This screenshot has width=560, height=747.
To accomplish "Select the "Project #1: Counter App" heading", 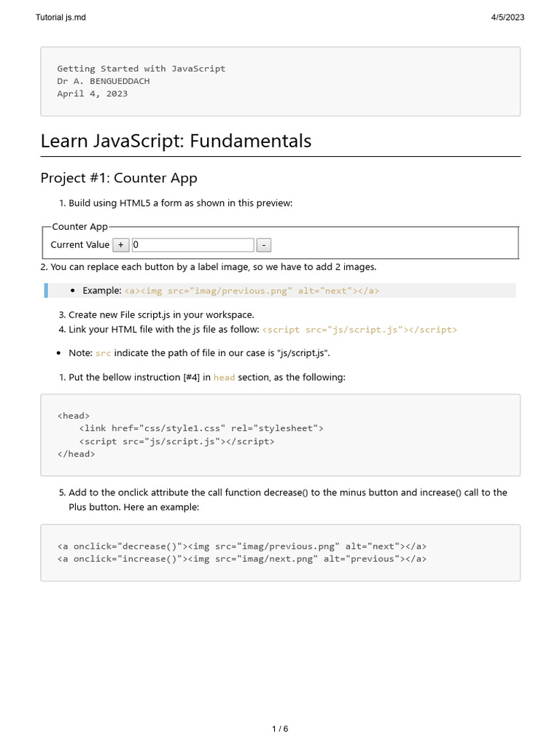I will pyautogui.click(x=119, y=178).
